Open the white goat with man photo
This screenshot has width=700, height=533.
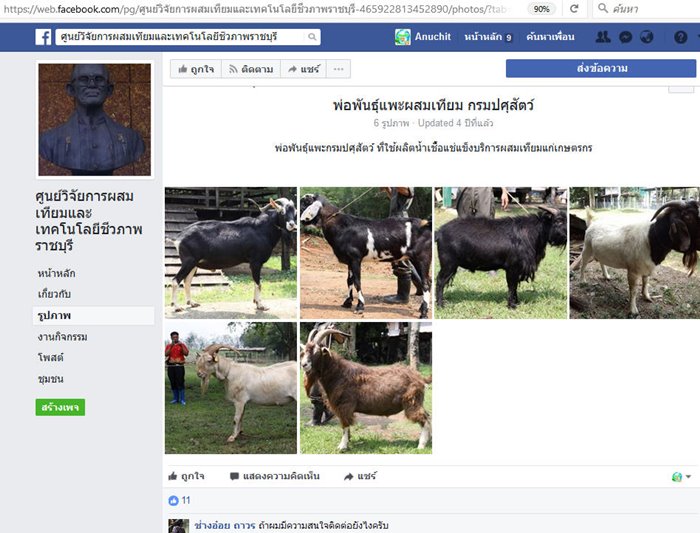tap(231, 388)
